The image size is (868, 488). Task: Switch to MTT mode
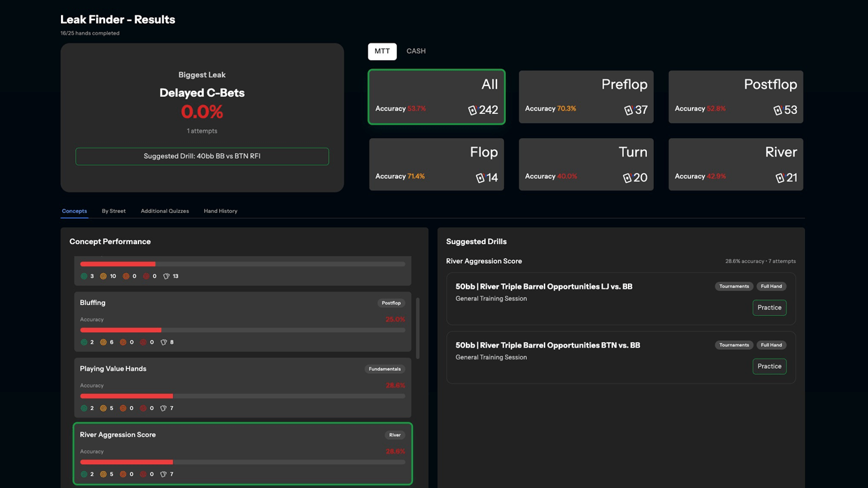tap(382, 51)
